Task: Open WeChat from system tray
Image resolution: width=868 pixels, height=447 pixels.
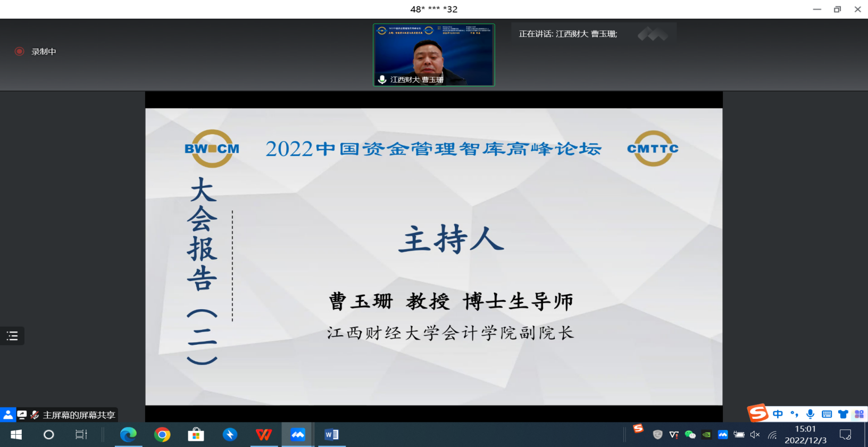Action: pyautogui.click(x=690, y=435)
